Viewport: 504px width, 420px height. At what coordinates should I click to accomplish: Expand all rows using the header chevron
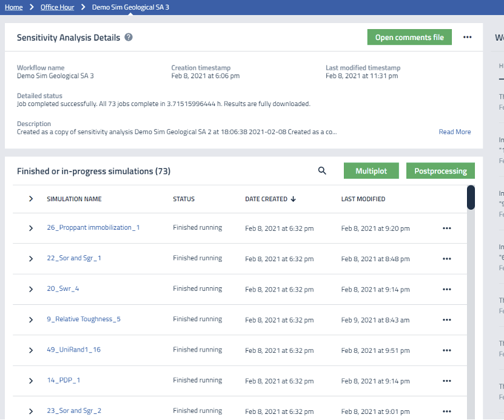[x=31, y=199]
